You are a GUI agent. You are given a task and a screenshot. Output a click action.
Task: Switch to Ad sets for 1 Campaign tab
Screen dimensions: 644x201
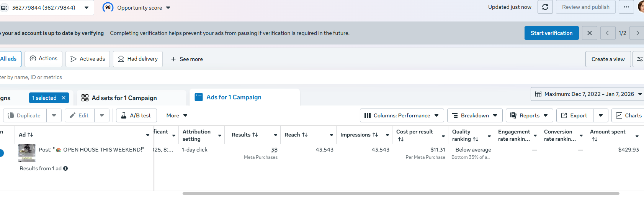pyautogui.click(x=124, y=98)
